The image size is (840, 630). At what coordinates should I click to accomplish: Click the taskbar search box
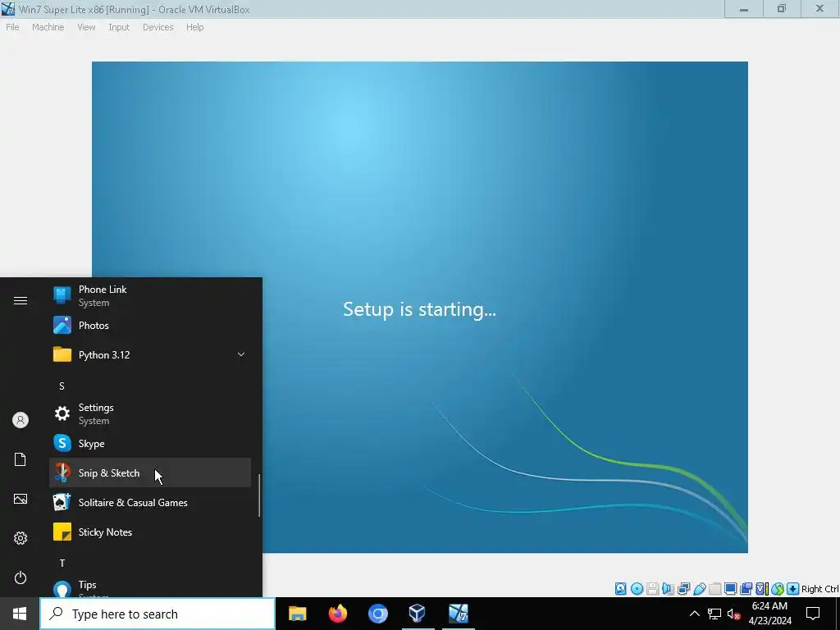click(x=157, y=614)
